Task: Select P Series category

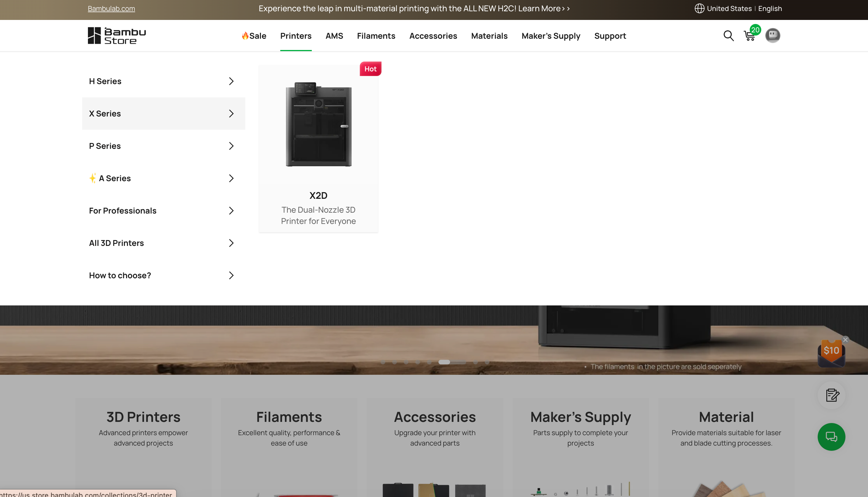Action: [x=163, y=146]
